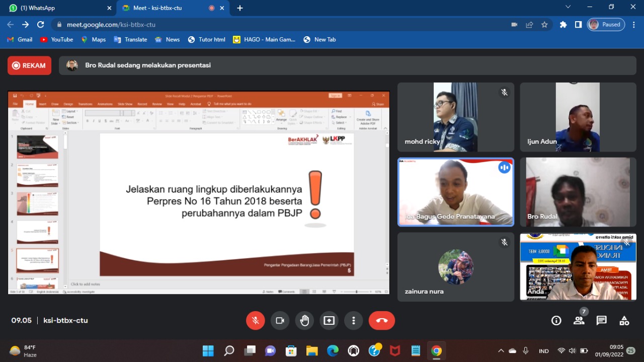
Task: Open more options three-dot menu
Action: (x=354, y=321)
